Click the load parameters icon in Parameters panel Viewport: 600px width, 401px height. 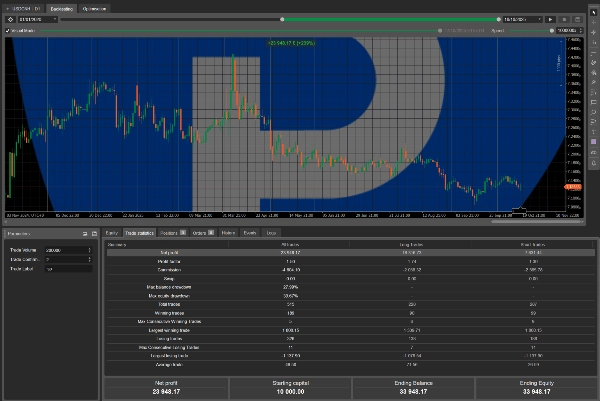pyautogui.click(x=84, y=233)
